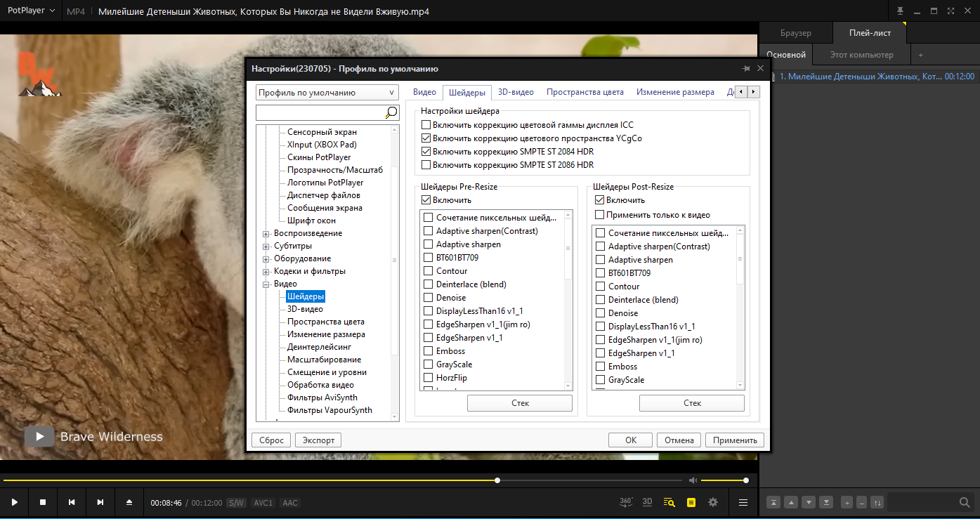Enable the ICC display color gamut correction checkbox

426,125
